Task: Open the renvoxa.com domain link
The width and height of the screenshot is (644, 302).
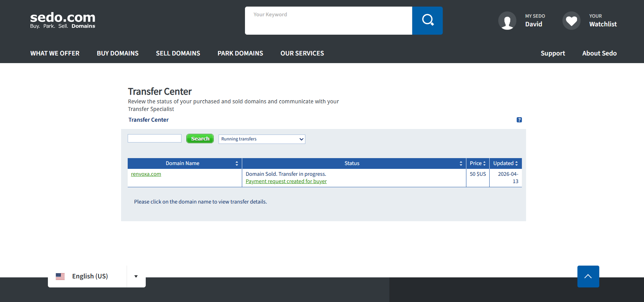Action: coord(146,174)
